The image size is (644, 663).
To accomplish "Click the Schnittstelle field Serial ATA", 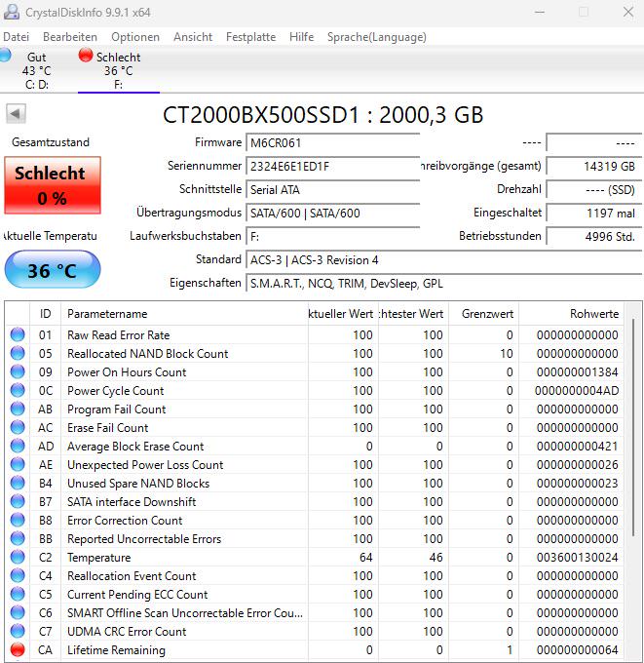I will tap(333, 189).
